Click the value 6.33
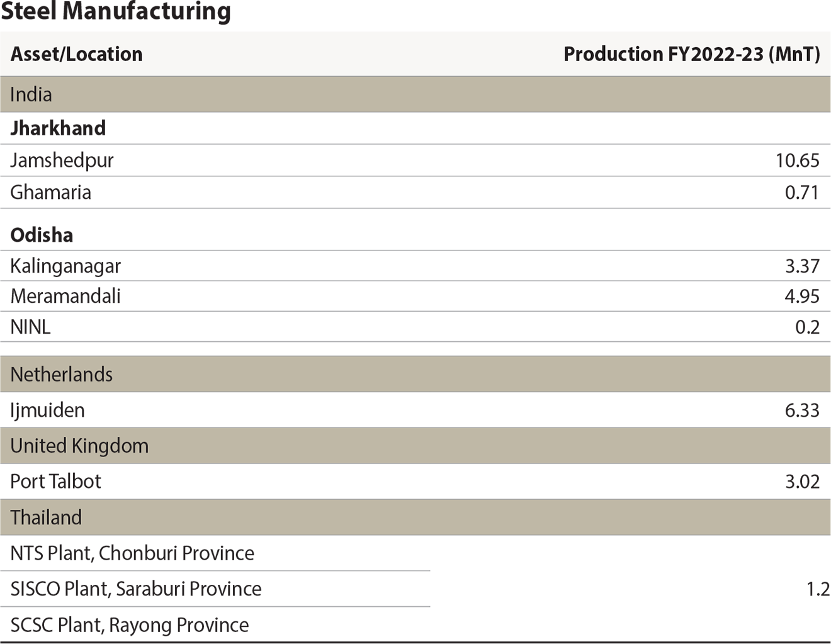The height and width of the screenshot is (644, 831). coord(802,410)
